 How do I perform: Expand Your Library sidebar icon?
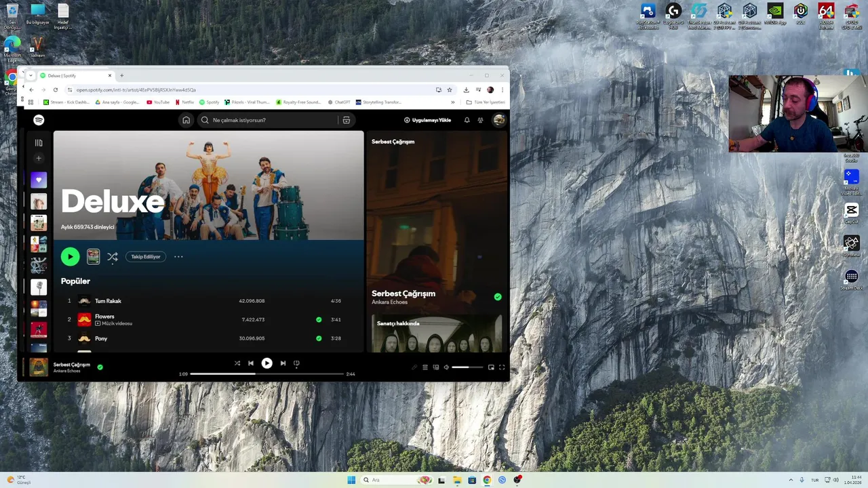39,143
